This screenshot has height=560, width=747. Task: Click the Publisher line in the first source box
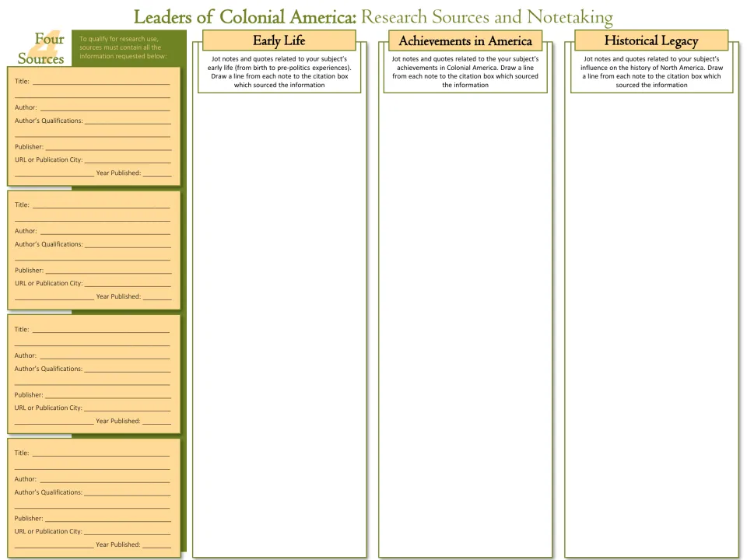pos(109,147)
